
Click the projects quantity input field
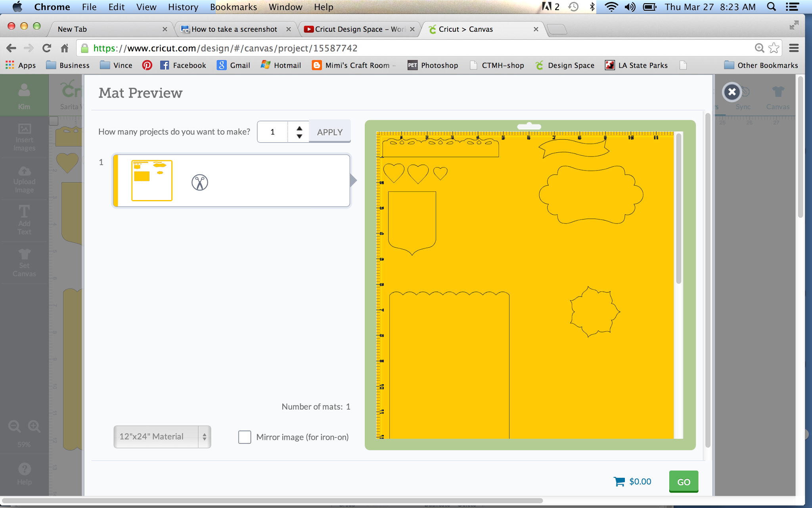click(273, 132)
